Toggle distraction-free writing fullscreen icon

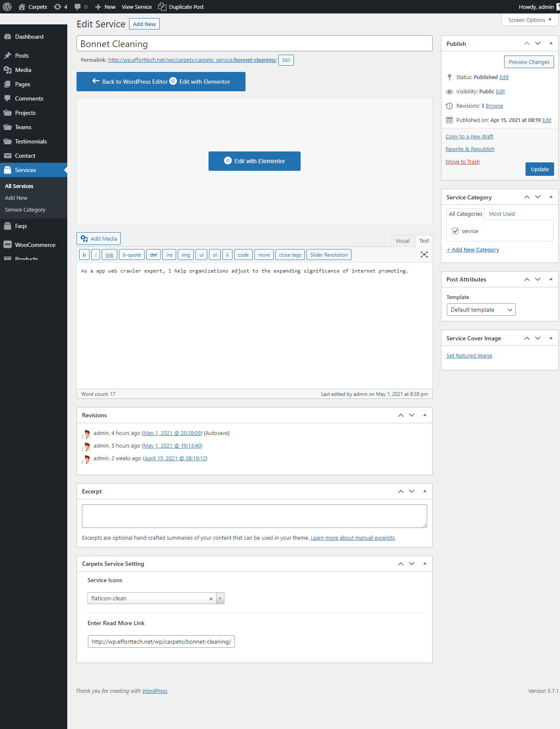(424, 254)
